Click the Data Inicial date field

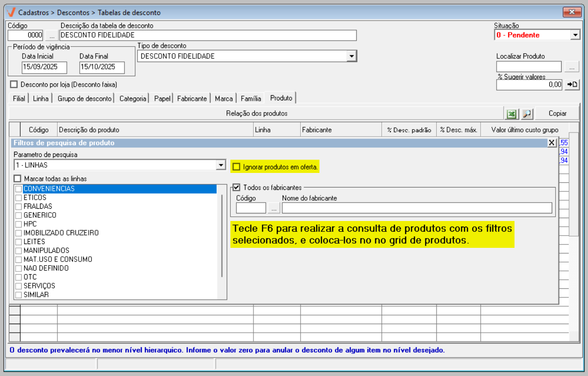(44, 67)
